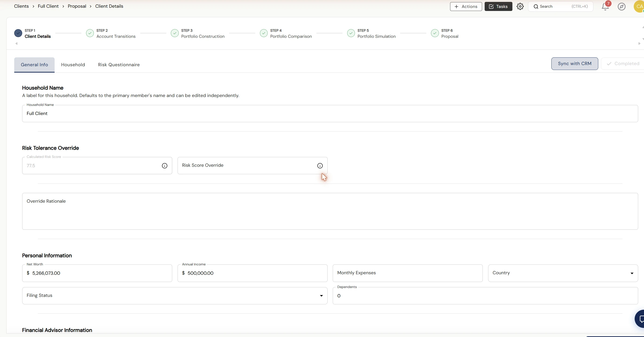644x337 pixels.
Task: Click the Search box
Action: [560, 7]
